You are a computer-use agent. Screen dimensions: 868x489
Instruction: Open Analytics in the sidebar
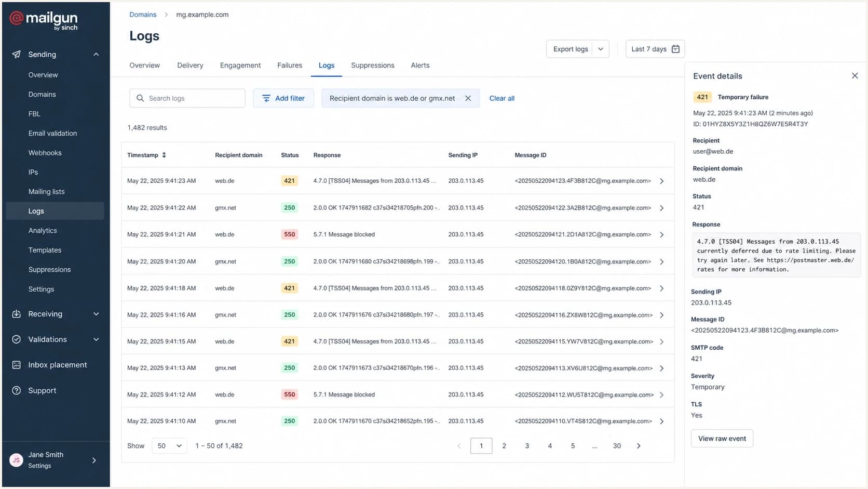(x=43, y=231)
